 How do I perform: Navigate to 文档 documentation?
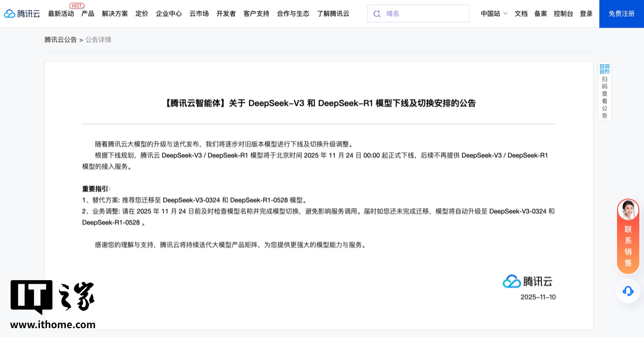(x=521, y=13)
